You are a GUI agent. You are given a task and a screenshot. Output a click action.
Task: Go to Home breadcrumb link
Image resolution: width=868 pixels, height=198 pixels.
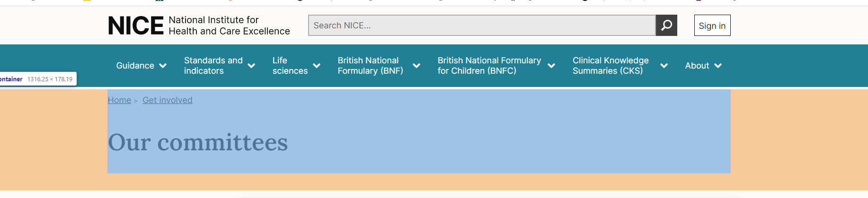coord(119,100)
